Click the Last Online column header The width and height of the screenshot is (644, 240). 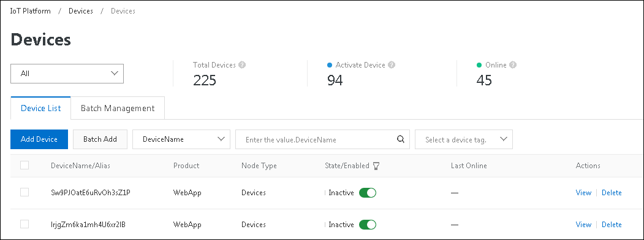point(469,166)
